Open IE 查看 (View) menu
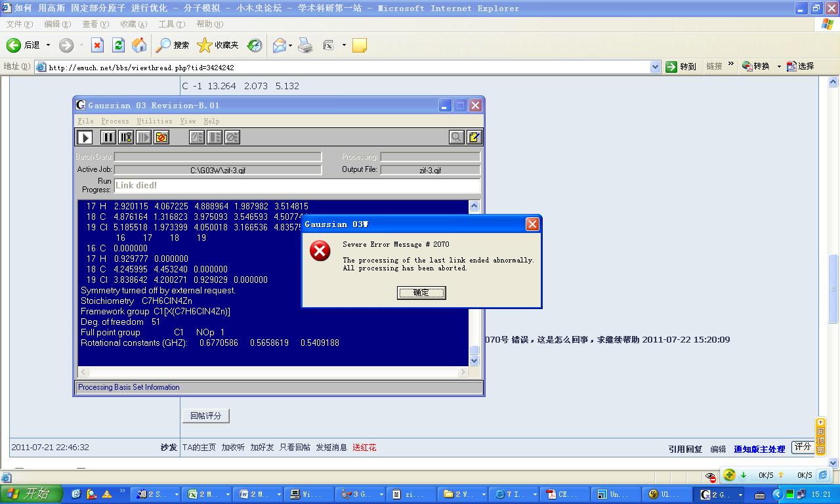This screenshot has height=504, width=840. 95,24
